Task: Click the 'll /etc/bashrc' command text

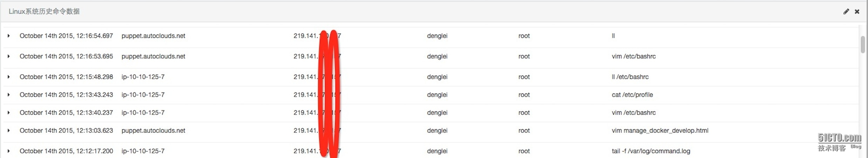Action: coord(630,77)
